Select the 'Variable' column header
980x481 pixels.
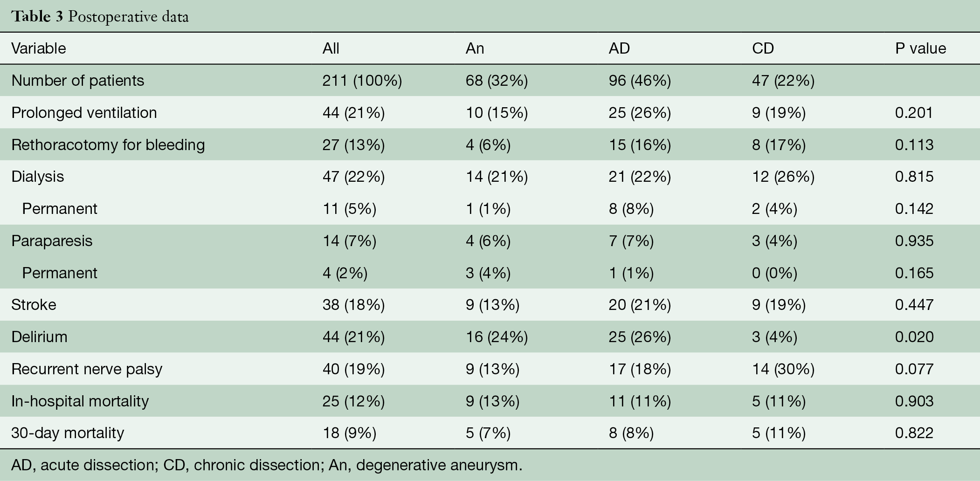point(39,48)
